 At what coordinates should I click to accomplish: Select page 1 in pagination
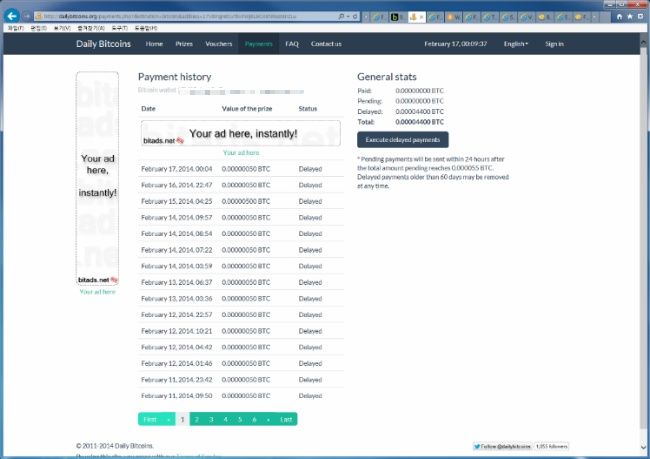(182, 419)
